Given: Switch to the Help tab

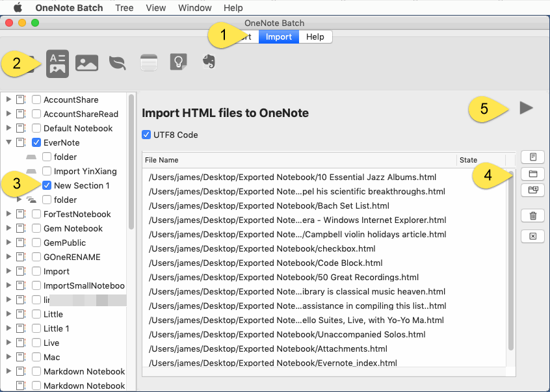Looking at the screenshot, I should (x=315, y=37).
